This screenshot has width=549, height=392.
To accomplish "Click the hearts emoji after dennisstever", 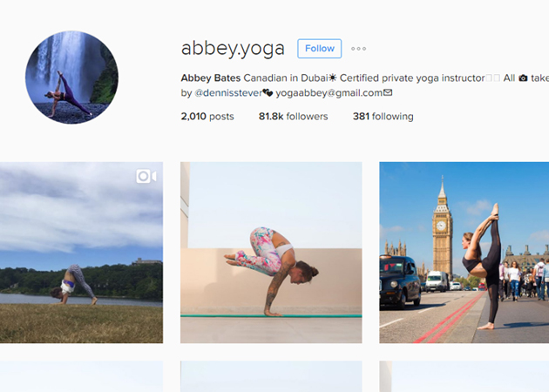I will 268,93.
